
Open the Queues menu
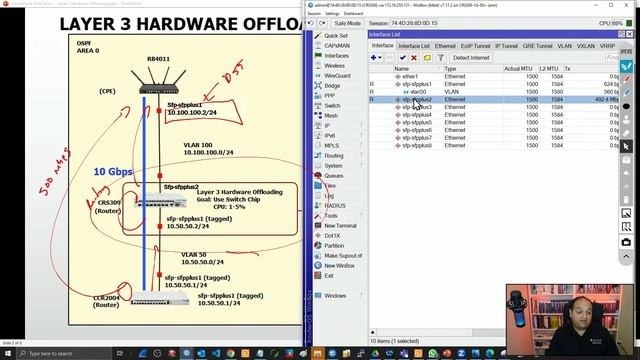pos(333,176)
